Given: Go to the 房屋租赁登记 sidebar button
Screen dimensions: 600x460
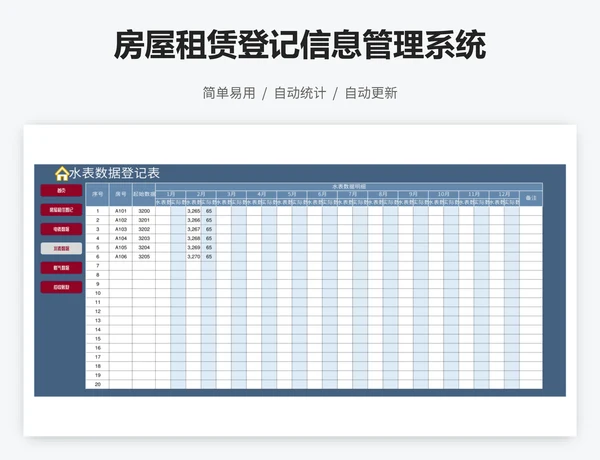Looking at the screenshot, I should pyautogui.click(x=61, y=210).
